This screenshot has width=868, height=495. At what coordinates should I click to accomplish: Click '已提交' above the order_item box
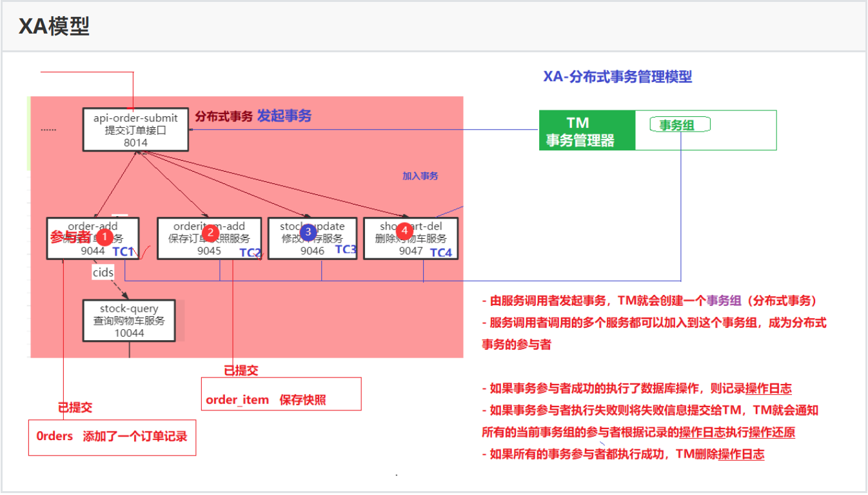[x=241, y=370]
